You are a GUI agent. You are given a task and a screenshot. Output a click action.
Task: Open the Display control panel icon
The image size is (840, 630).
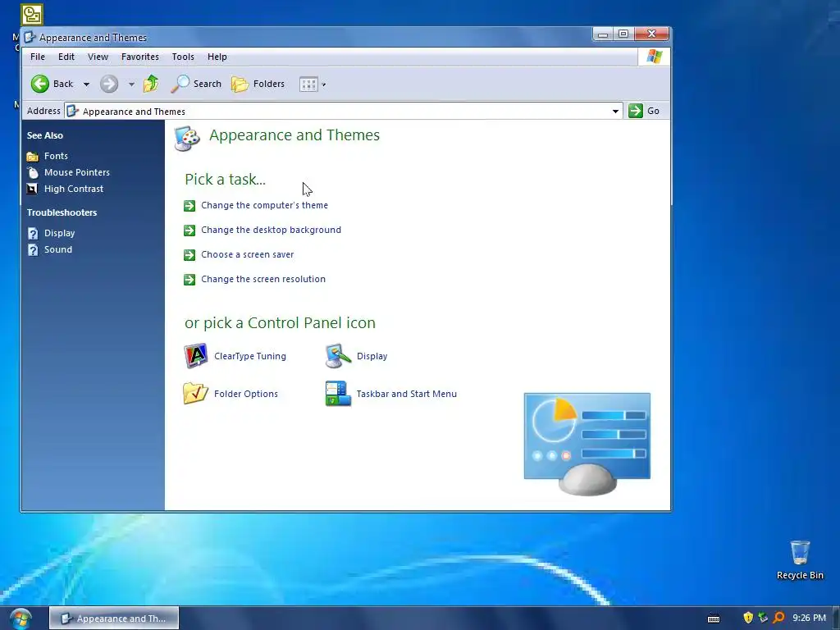[x=338, y=356]
